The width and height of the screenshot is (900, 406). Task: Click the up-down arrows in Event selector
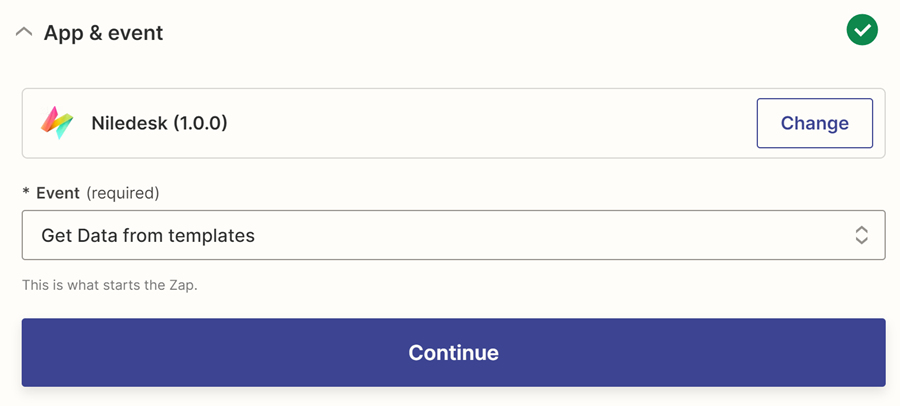point(861,236)
